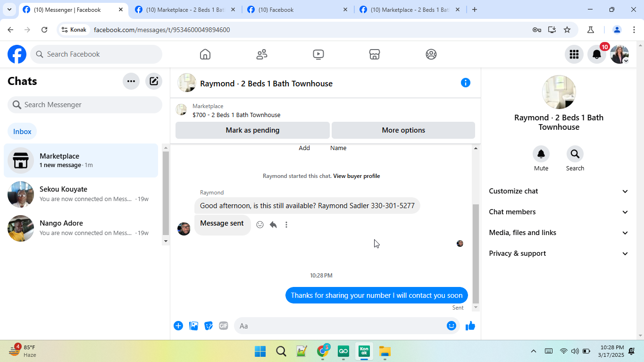Open Chrome three-dot menu
Screen dimensions: 644x362
click(633, 30)
